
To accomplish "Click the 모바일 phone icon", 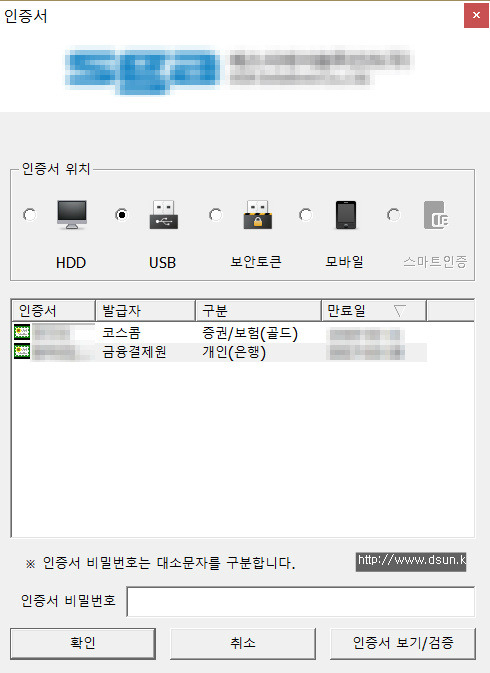I will point(346,215).
